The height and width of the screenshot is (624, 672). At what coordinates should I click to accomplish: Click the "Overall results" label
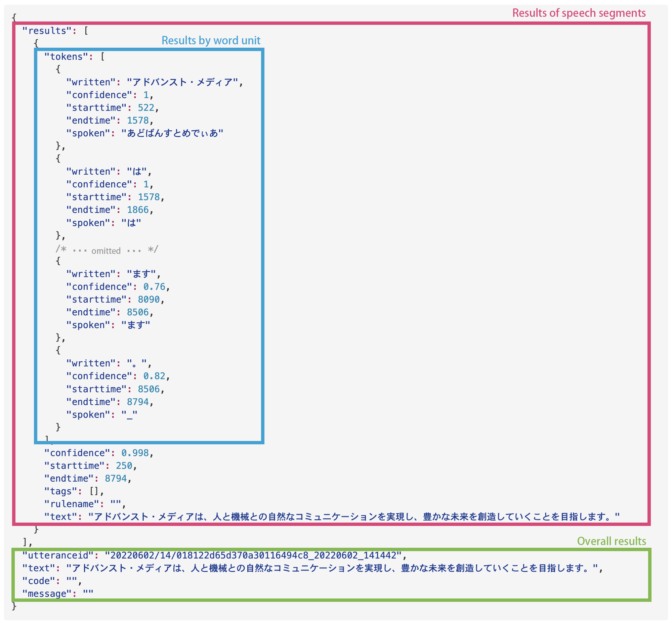click(x=612, y=541)
